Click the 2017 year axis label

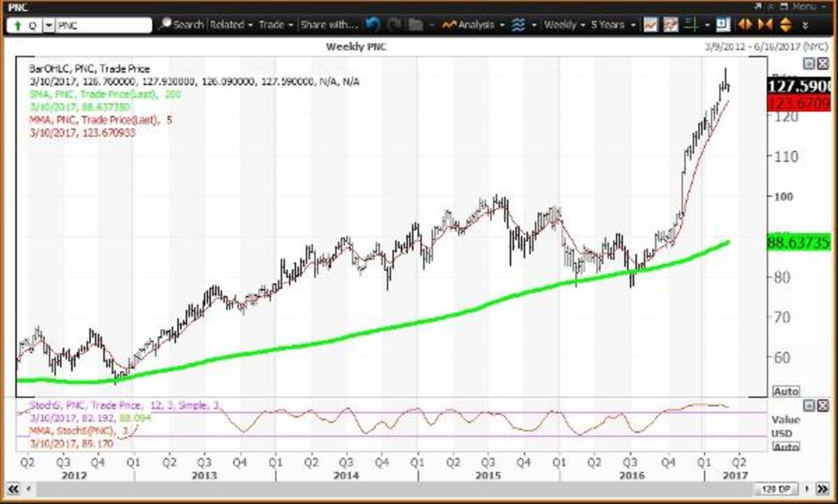736,475
